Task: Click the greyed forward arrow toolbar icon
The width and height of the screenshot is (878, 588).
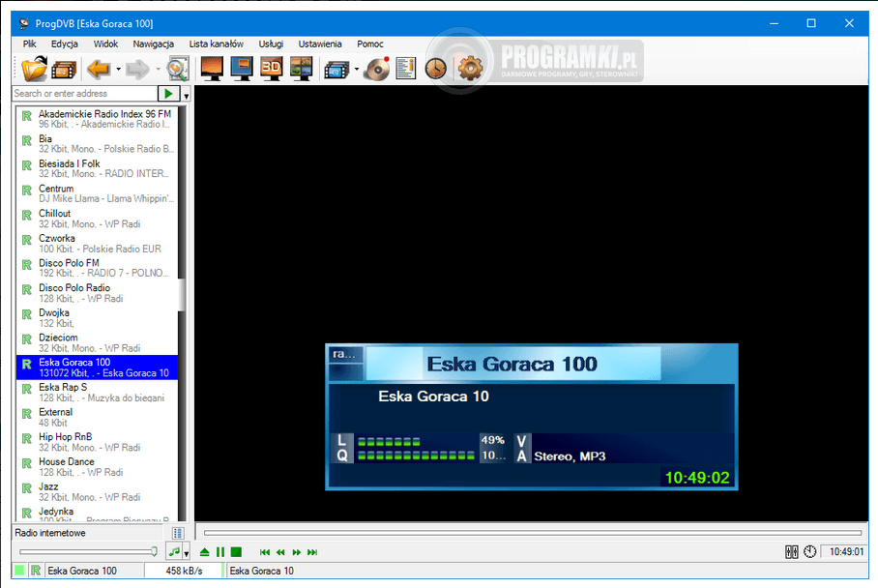Action: 137,69
